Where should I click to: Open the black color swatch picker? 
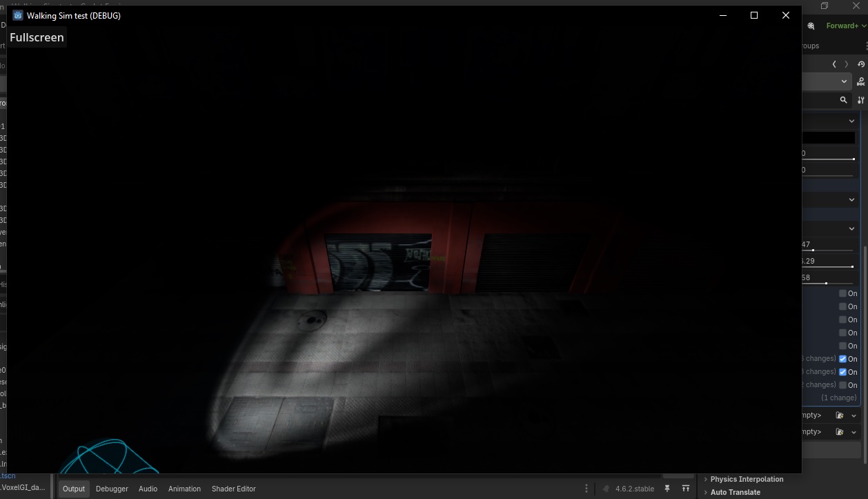pyautogui.click(x=829, y=137)
